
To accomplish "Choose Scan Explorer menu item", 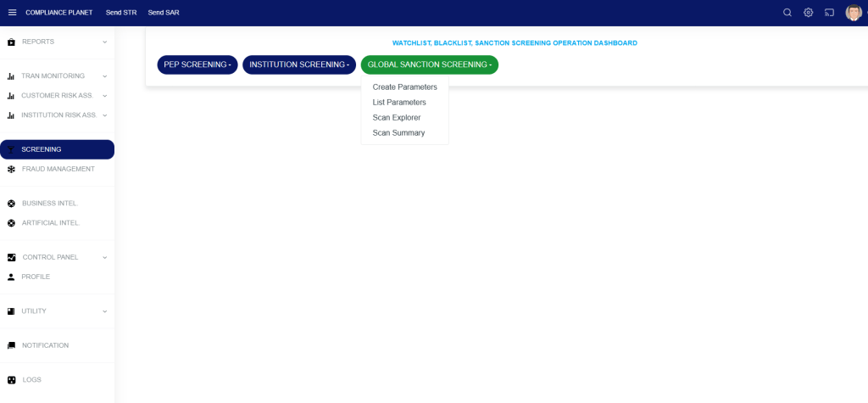I will click(396, 118).
